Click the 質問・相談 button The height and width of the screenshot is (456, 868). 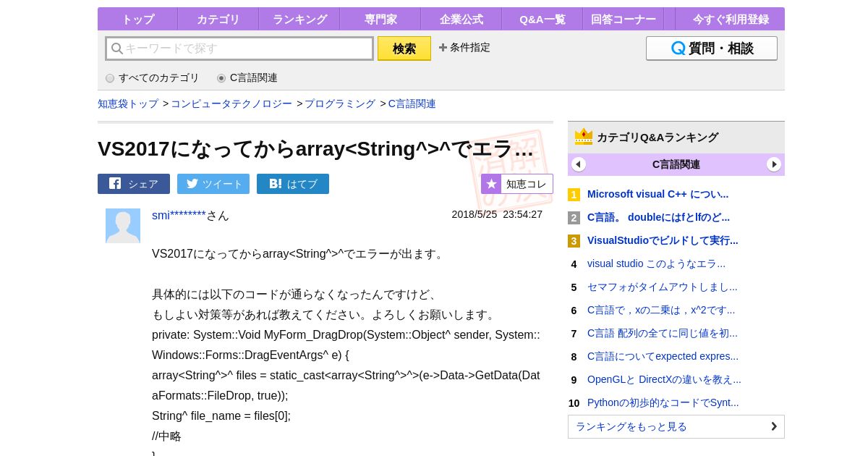712,48
